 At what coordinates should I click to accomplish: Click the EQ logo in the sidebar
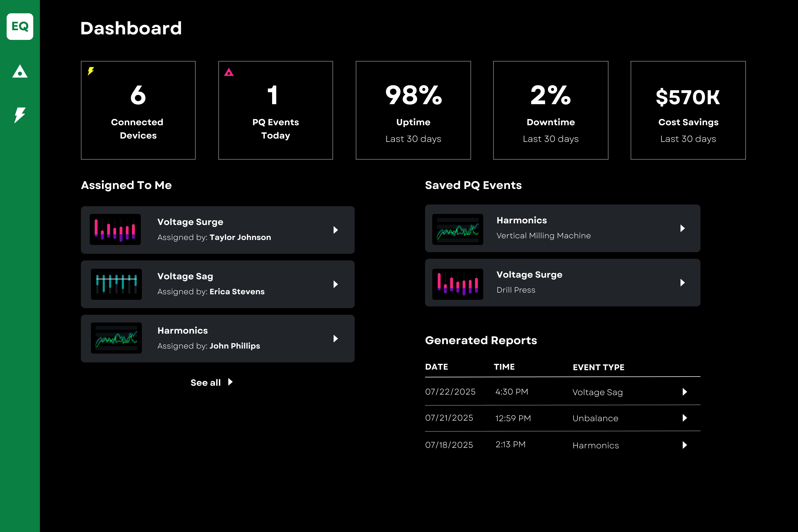[20, 27]
